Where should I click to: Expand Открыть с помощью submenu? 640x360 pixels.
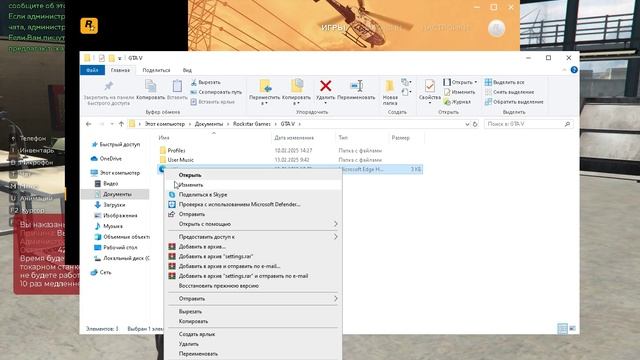pyautogui.click(x=253, y=224)
